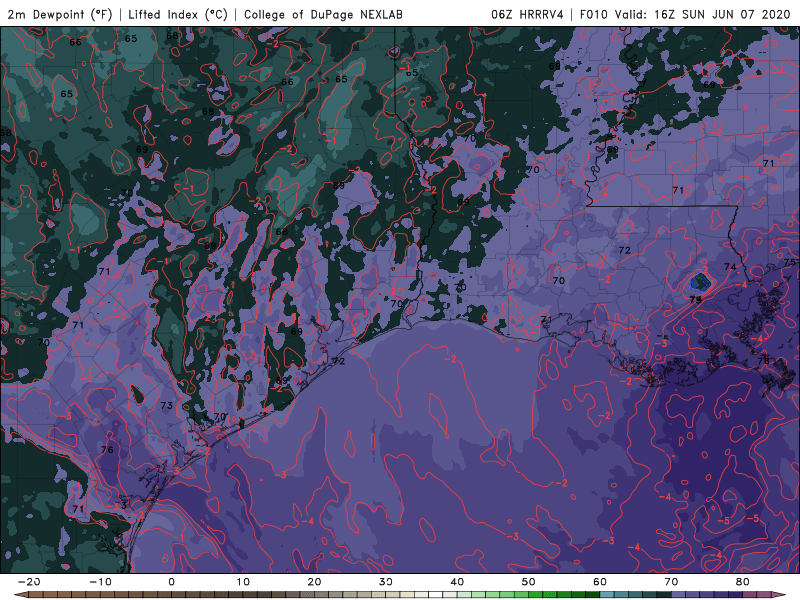Click the "F010 Valid: 16Z SUN JUN 07 2020" text

(x=685, y=14)
